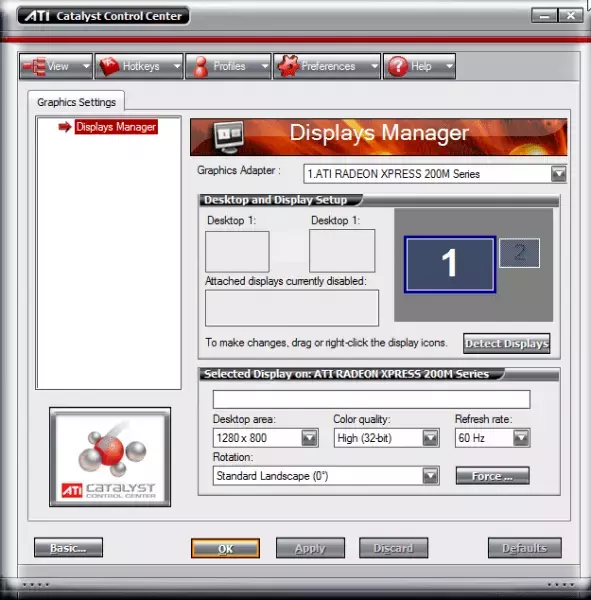Click the ATI logo in title bar
591x600 pixels.
pos(37,16)
